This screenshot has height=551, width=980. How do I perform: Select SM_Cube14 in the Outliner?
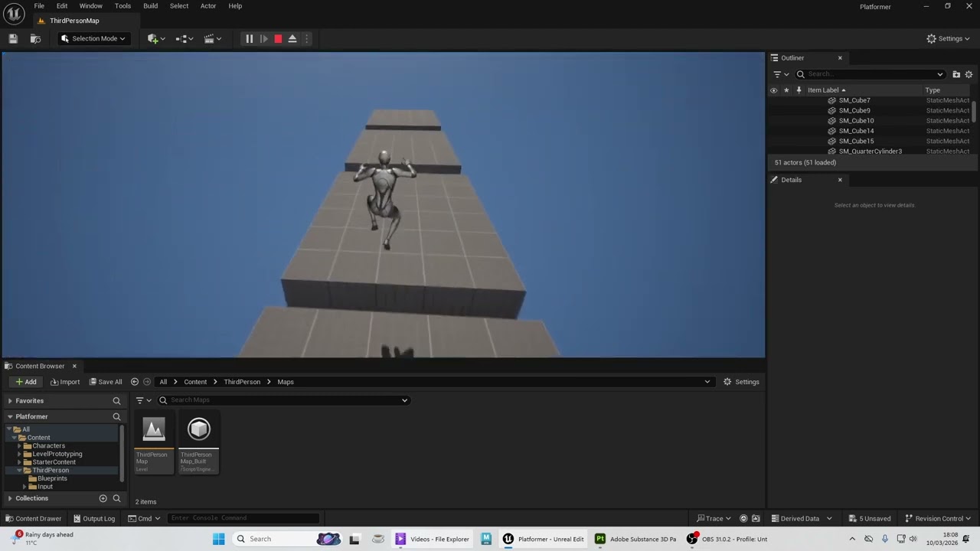point(856,131)
